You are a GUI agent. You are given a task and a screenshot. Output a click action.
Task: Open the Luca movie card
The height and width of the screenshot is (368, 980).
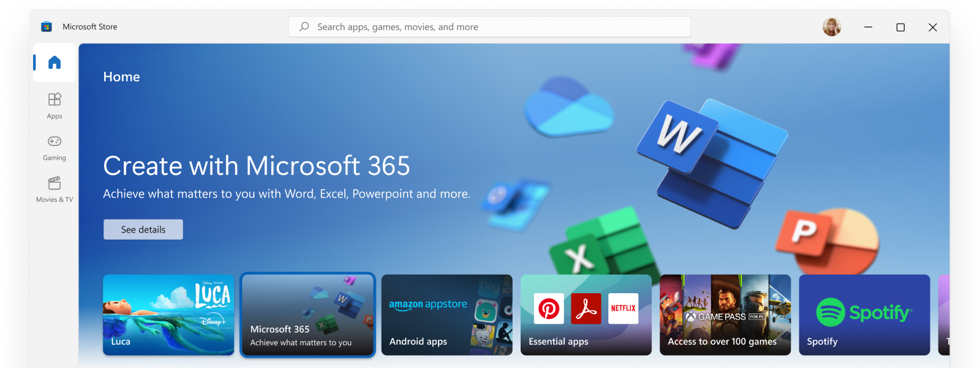(168, 315)
